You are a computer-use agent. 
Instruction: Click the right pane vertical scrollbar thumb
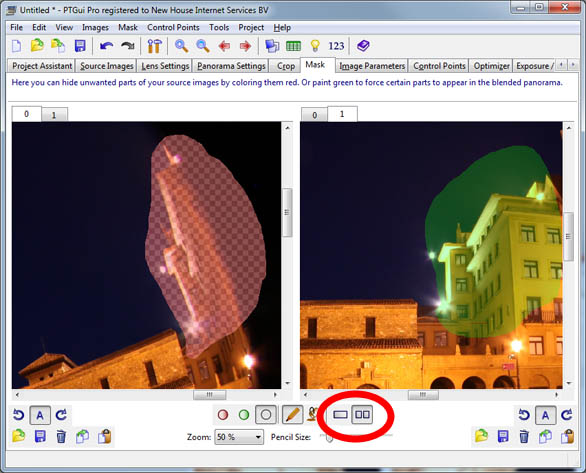click(568, 236)
